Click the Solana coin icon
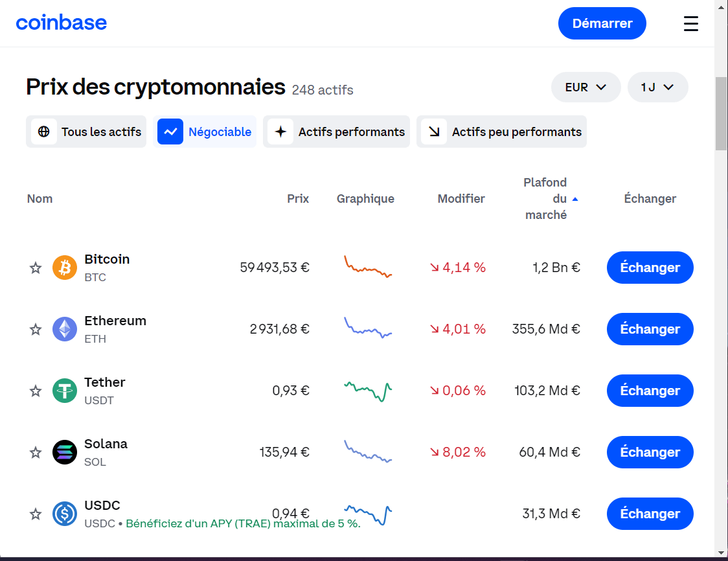728x561 pixels. pos(64,452)
